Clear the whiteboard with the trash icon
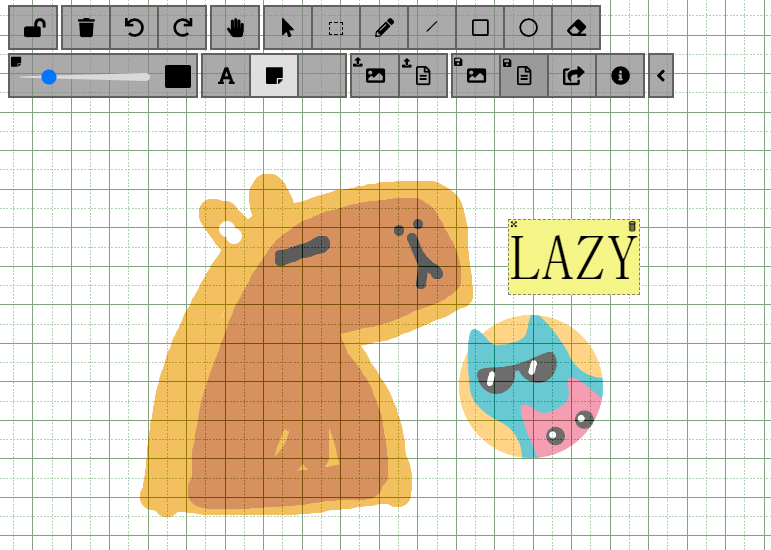The height and width of the screenshot is (550, 771). [x=86, y=28]
